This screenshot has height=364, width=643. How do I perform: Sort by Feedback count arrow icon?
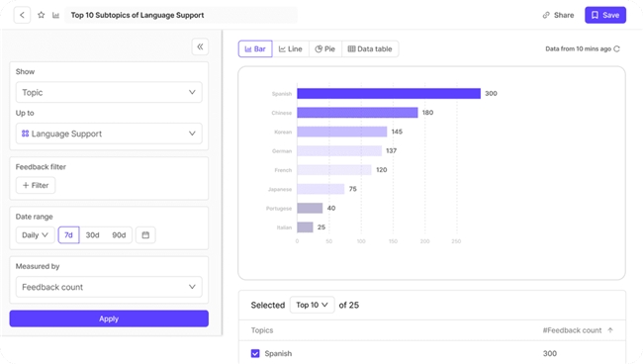coord(610,330)
